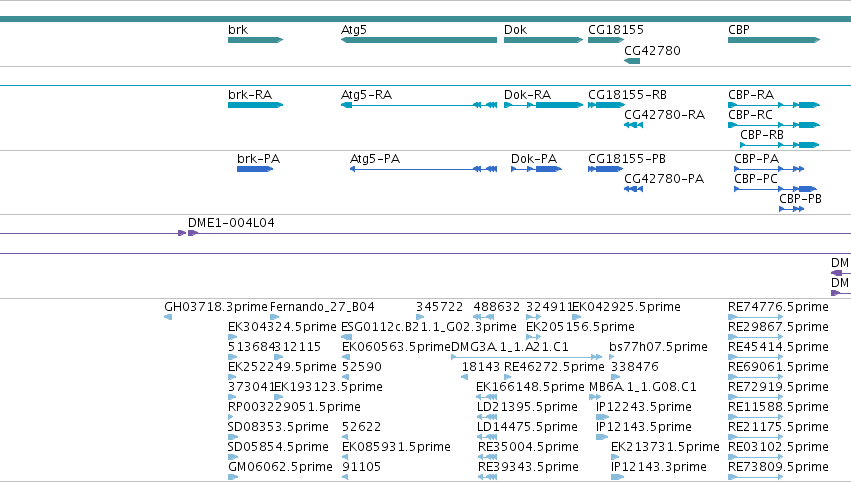
Task: Select the CBP gene bar
Action: [774, 40]
